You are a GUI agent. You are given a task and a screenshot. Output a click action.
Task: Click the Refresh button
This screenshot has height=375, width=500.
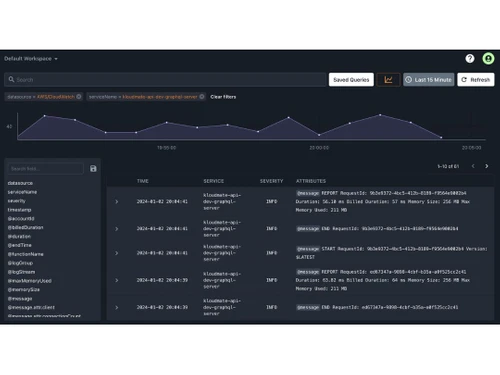coord(476,80)
